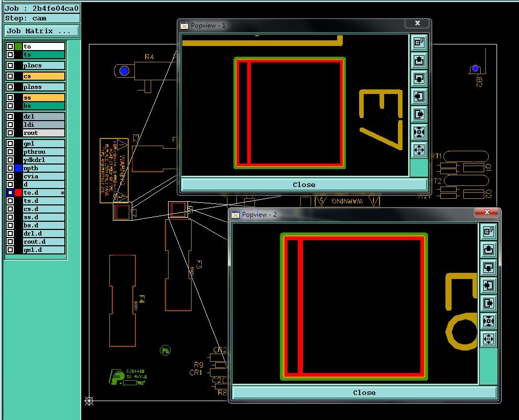Click the blue drill hole near R4
Image resolution: width=519 pixels, height=420 pixels.
click(125, 71)
